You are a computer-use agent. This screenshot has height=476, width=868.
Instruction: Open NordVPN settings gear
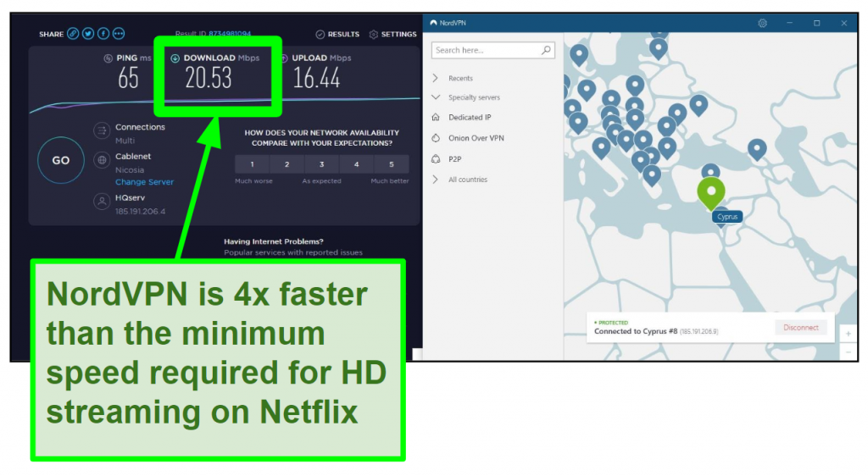tap(762, 23)
